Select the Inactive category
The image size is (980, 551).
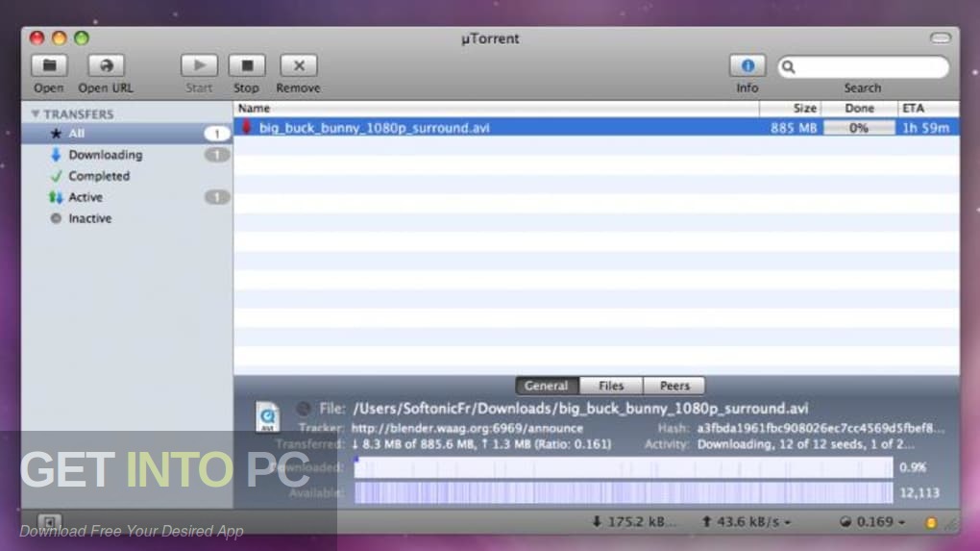pos(127,218)
